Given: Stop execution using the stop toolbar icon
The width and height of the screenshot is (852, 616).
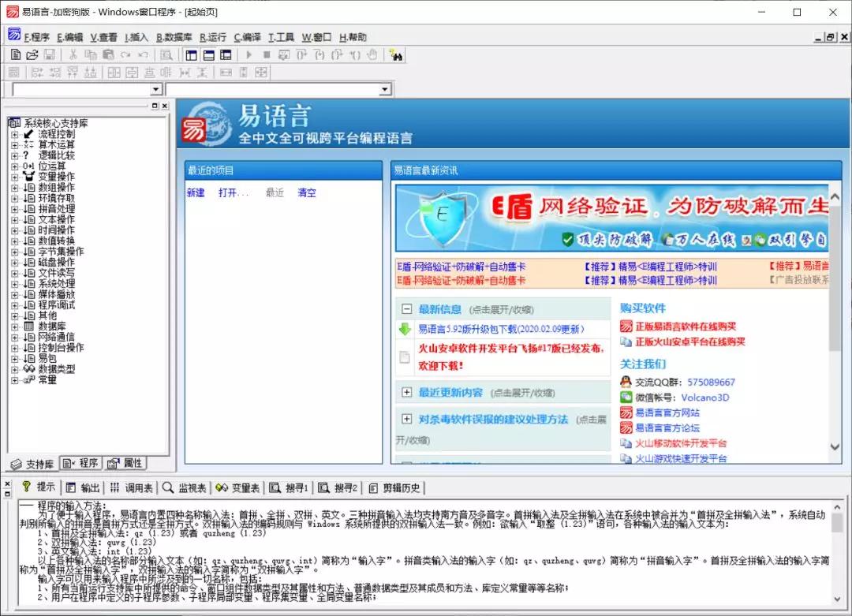Looking at the screenshot, I should pyautogui.click(x=265, y=54).
